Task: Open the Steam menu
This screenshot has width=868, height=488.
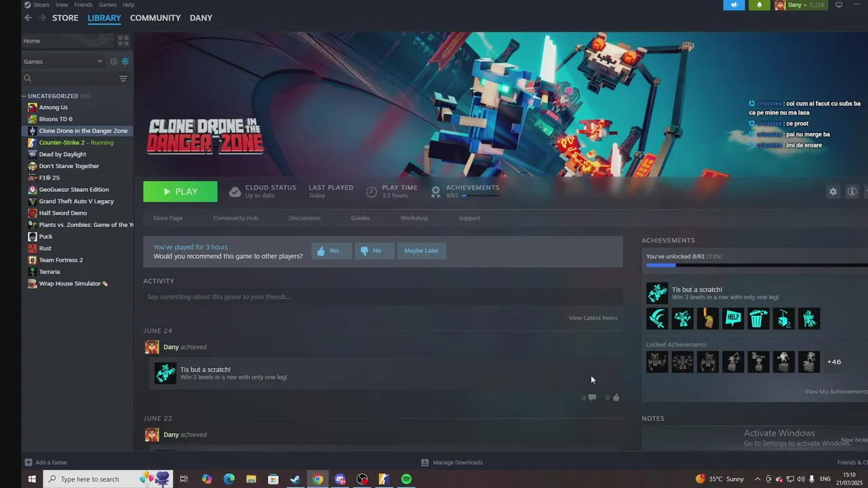Action: tap(41, 5)
